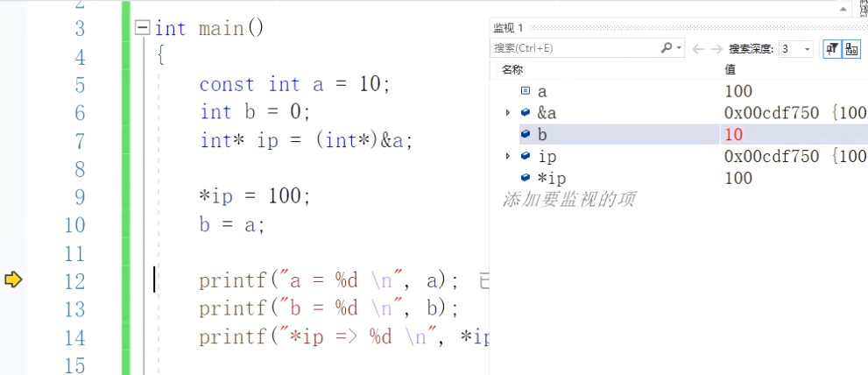Viewport: 868px width, 375px height.
Task: Click the blue variable icon beside &a
Action: click(526, 112)
